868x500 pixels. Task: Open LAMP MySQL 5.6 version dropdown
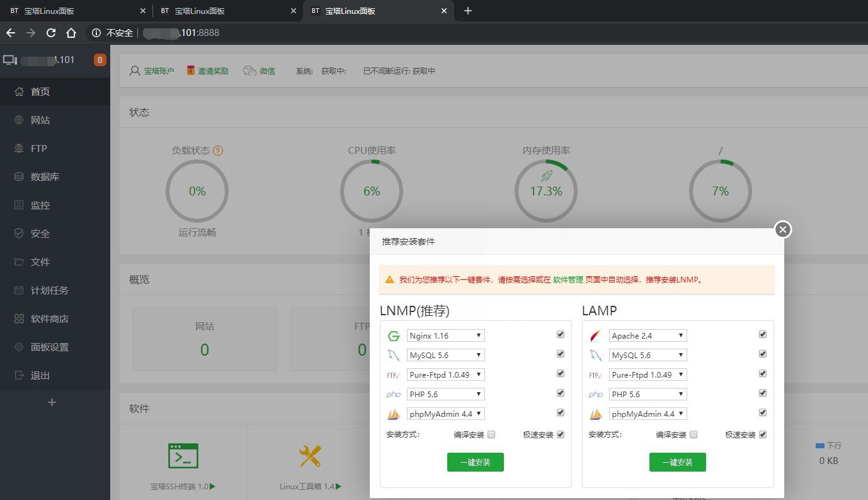pyautogui.click(x=648, y=356)
